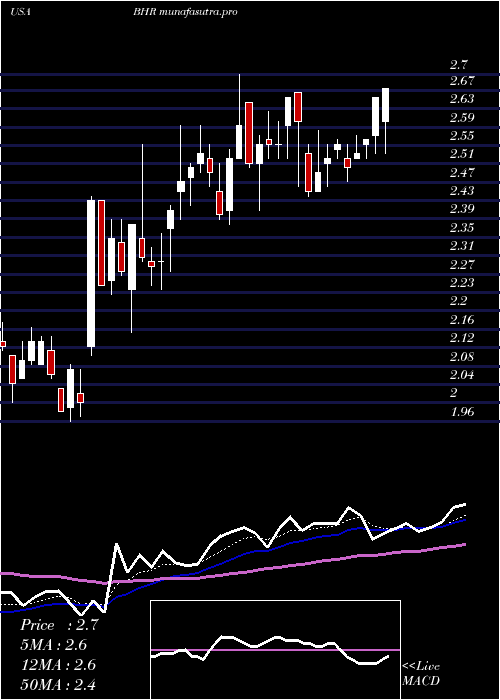The image size is (500, 700).
Task: Click the 5MA : 2.6 readout
Action: (x=53, y=645)
